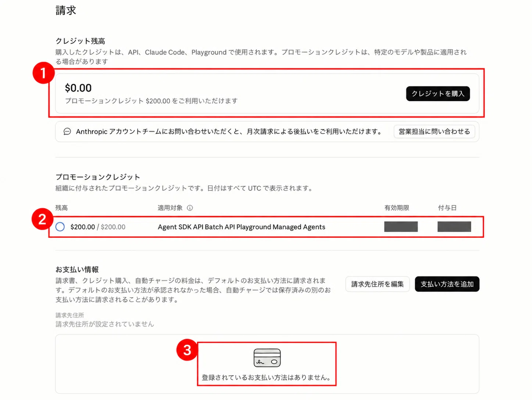Image resolution: width=532 pixels, height=400 pixels.
Task: Click the credit card illustration icon
Action: (x=267, y=358)
